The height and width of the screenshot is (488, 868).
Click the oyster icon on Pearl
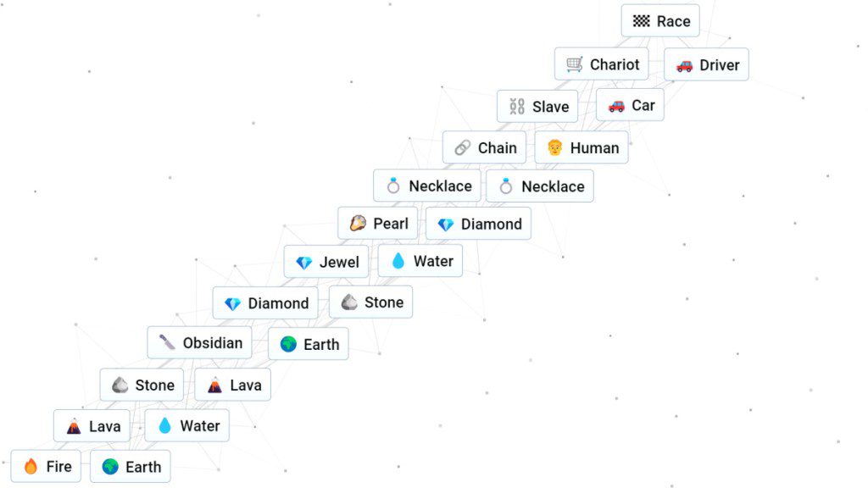pos(358,224)
